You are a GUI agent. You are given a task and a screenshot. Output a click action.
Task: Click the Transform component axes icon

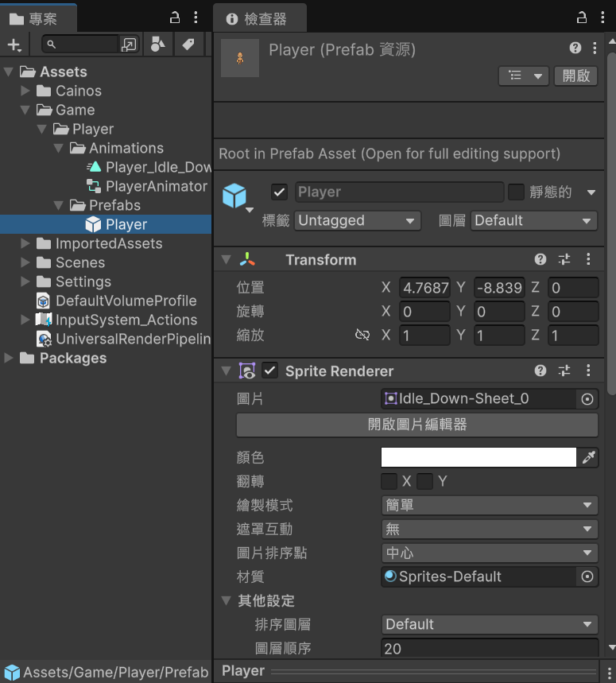click(247, 259)
